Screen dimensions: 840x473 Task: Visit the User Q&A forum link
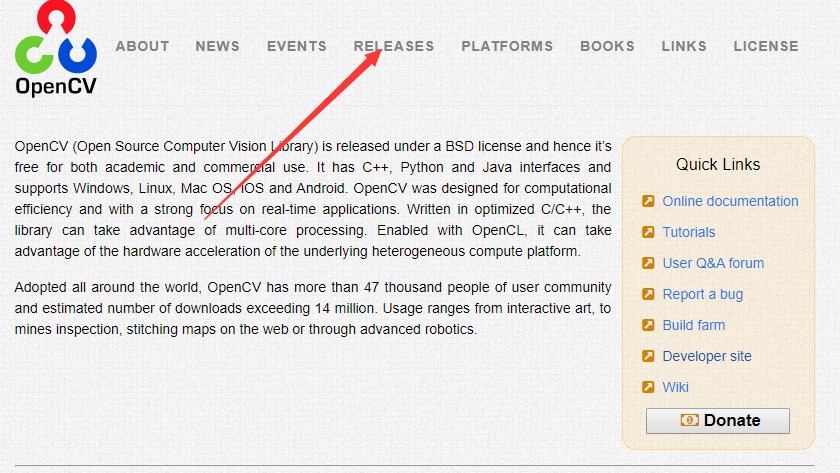[x=713, y=263]
